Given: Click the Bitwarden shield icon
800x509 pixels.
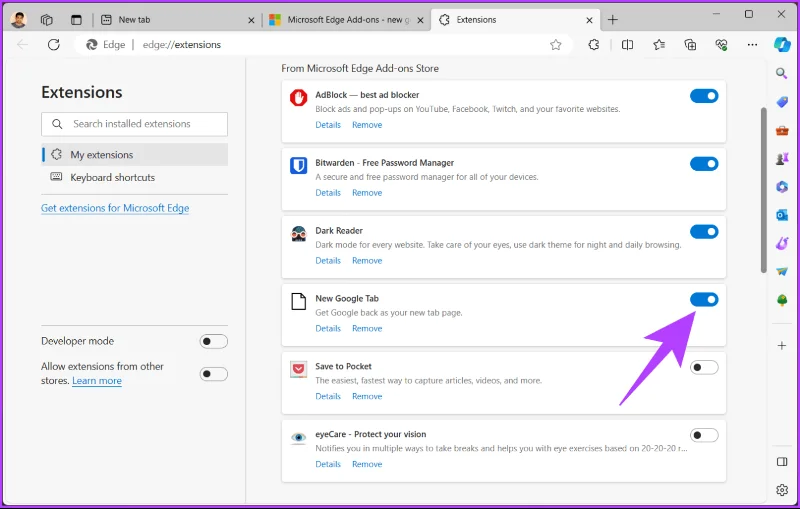Looking at the screenshot, I should click(298, 165).
